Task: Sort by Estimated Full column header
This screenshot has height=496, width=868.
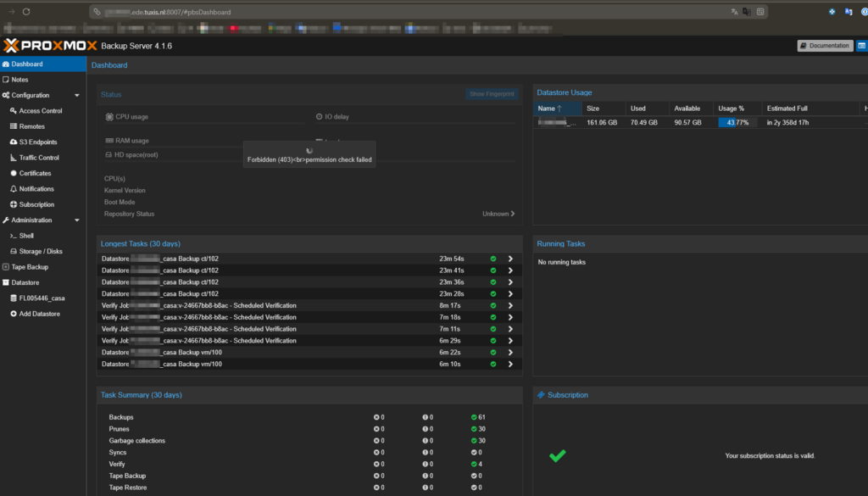Action: click(x=810, y=109)
